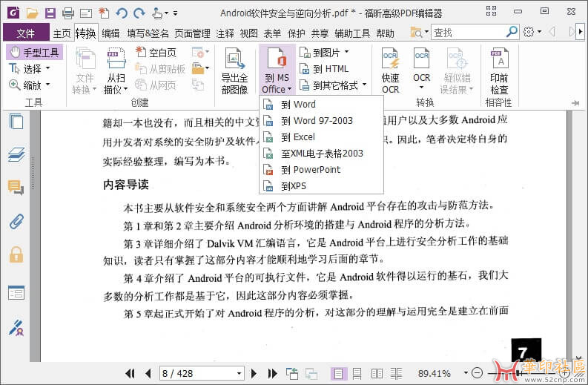Open the form fields panel in sidebar
Screen dimensions: 588x385
(16, 292)
